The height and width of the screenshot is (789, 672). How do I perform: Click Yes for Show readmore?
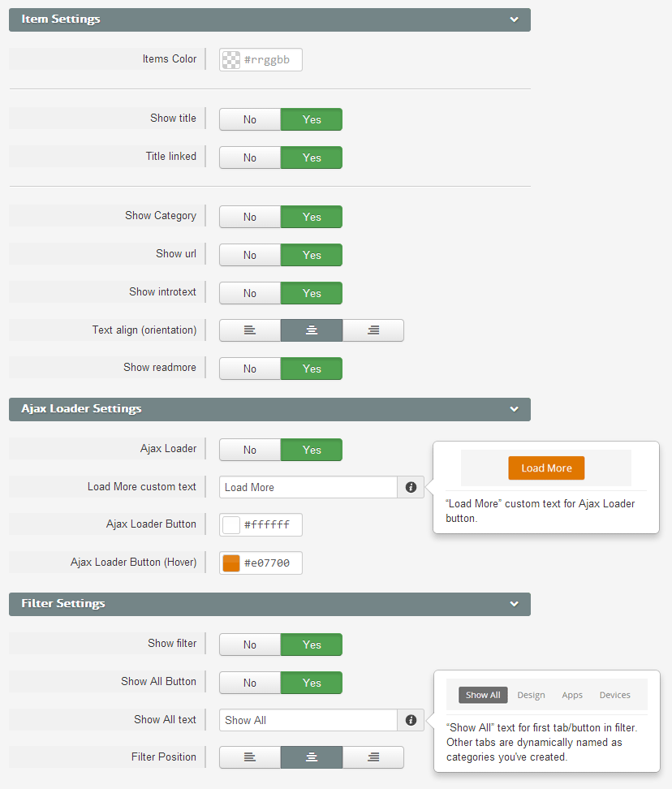(312, 369)
